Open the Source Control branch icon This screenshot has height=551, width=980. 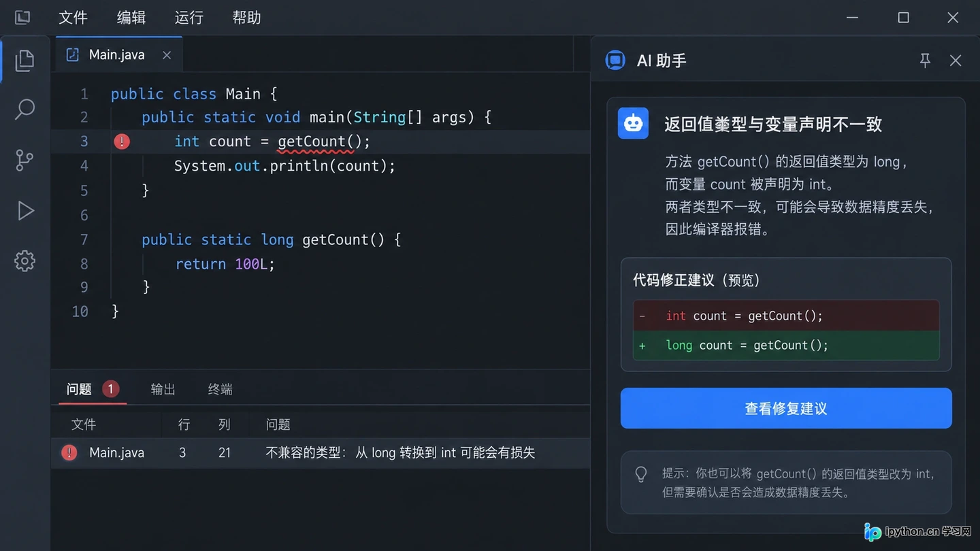click(25, 160)
